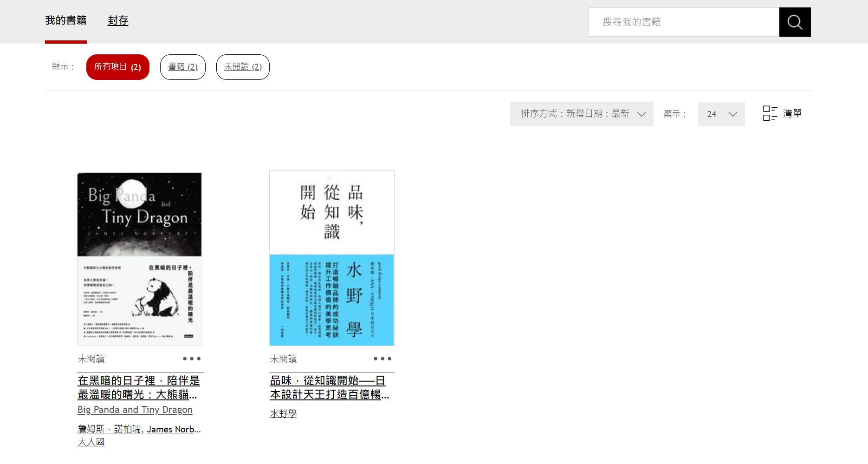Open author link 詹姆斯·諾柏瑞
Viewport: 868px width, 464px height.
pos(109,429)
